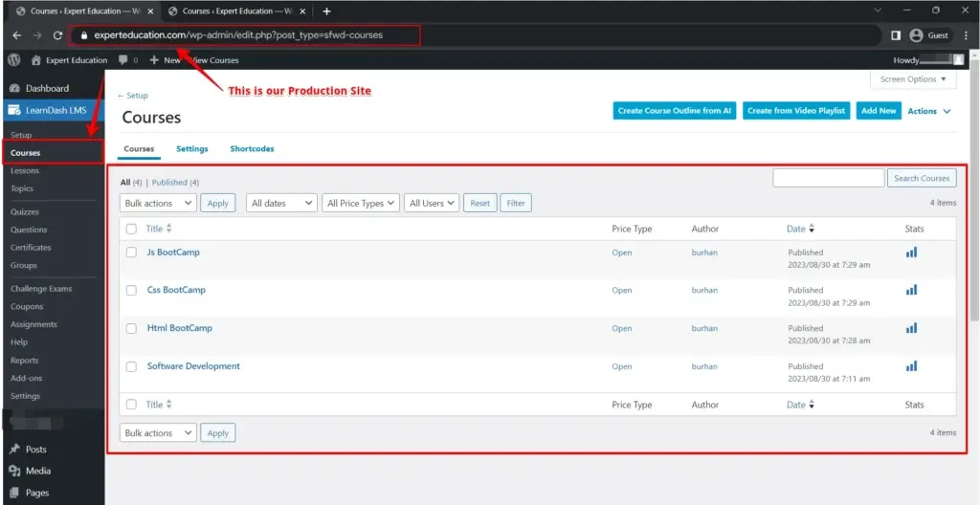Check the Software Development row checkbox

(x=131, y=366)
